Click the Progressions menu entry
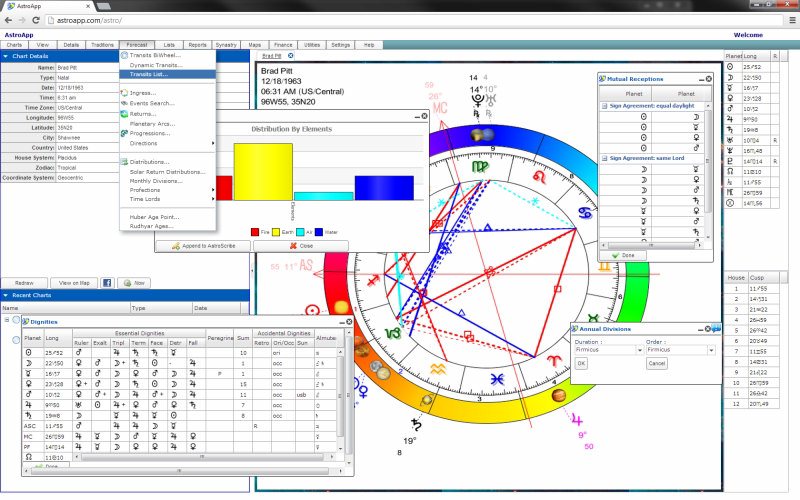 (x=150, y=133)
